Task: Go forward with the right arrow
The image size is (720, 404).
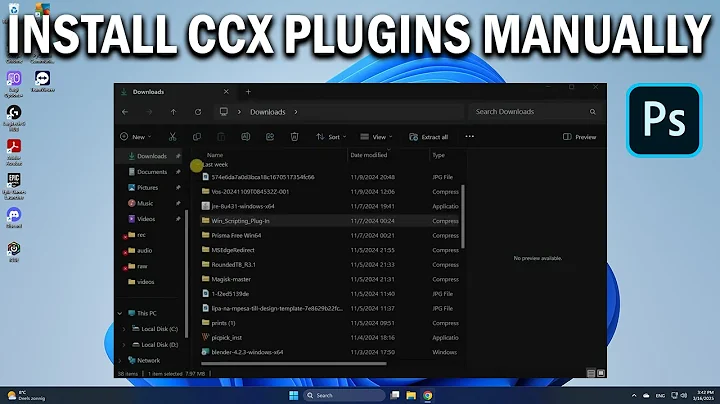Action: pos(149,112)
